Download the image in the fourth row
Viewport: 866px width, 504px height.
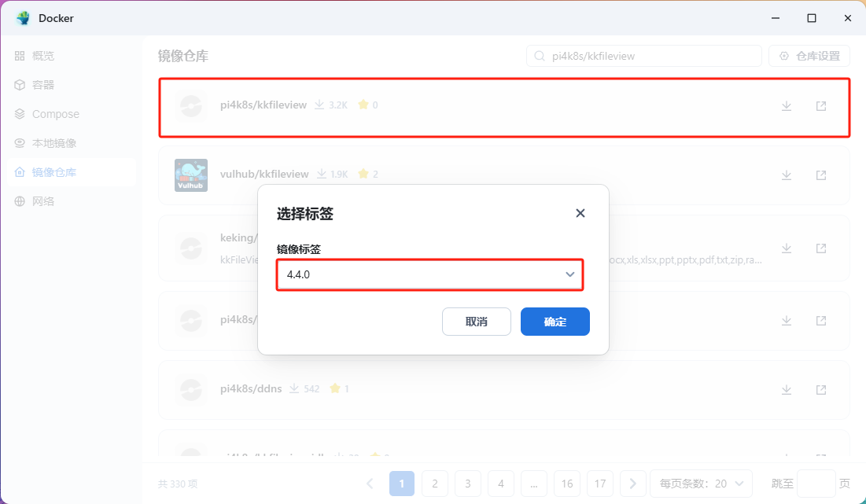[x=787, y=321]
